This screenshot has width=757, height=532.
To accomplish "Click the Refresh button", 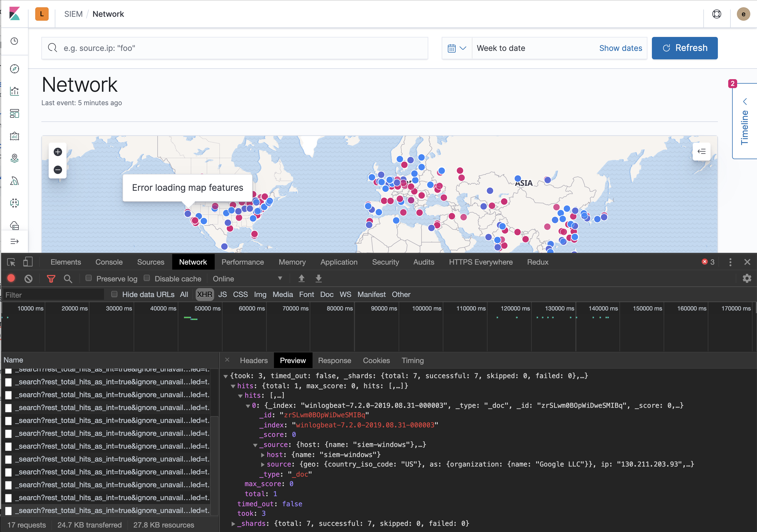I will (x=685, y=48).
